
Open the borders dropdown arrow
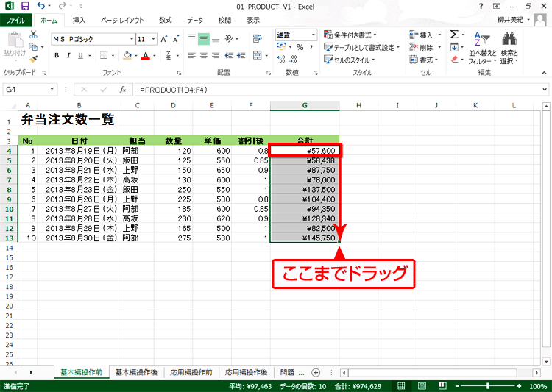(113, 56)
